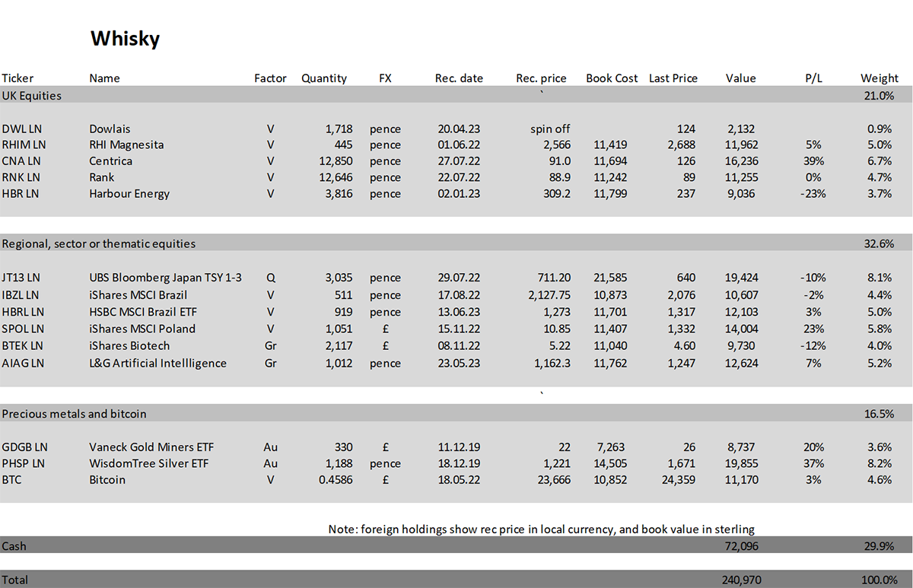
Task: Select Centrica's 39% P/L cell
Action: click(814, 161)
